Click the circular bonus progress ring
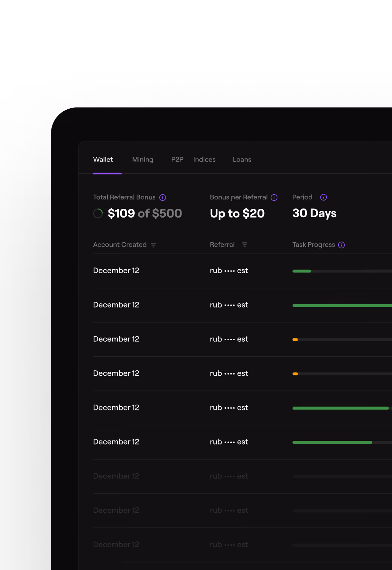 98,213
